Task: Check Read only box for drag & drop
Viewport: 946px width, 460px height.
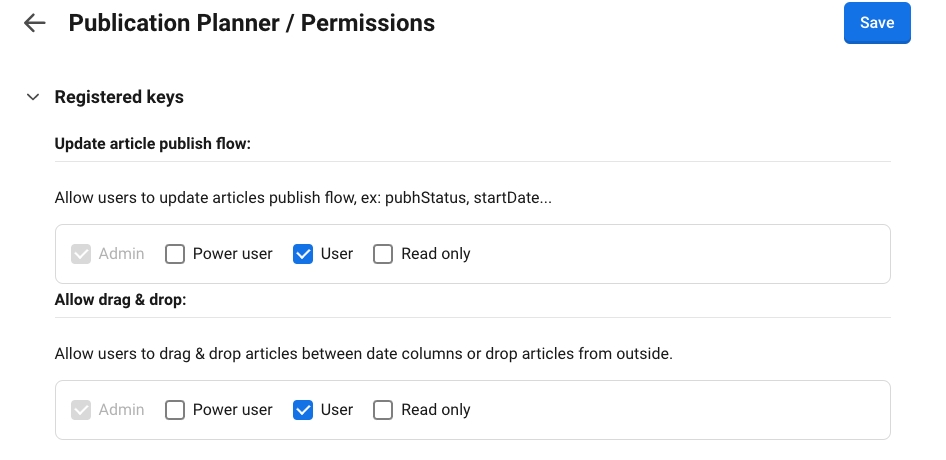Action: [x=383, y=410]
